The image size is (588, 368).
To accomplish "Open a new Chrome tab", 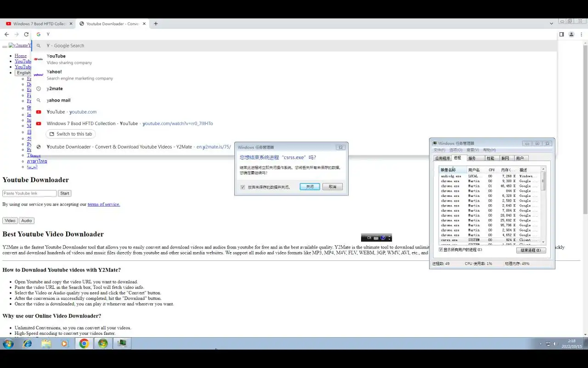I will pos(156,23).
